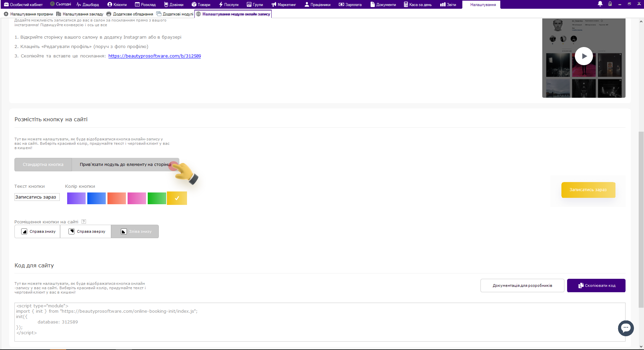Viewport: 644px width, 350px height.
Task: Set button placement to Справа знизу
Action: point(37,231)
